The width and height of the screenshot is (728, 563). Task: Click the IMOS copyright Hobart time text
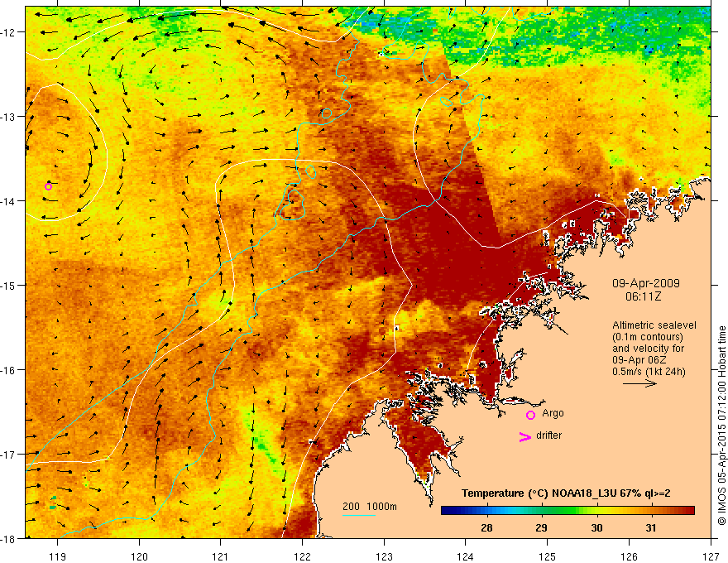point(721,426)
